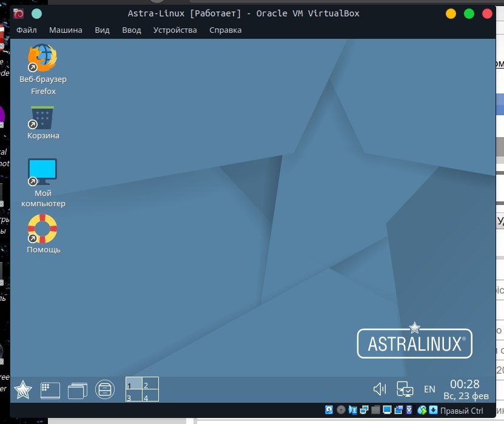Open the Astra star start menu
The width and height of the screenshot is (504, 424).
tap(23, 389)
